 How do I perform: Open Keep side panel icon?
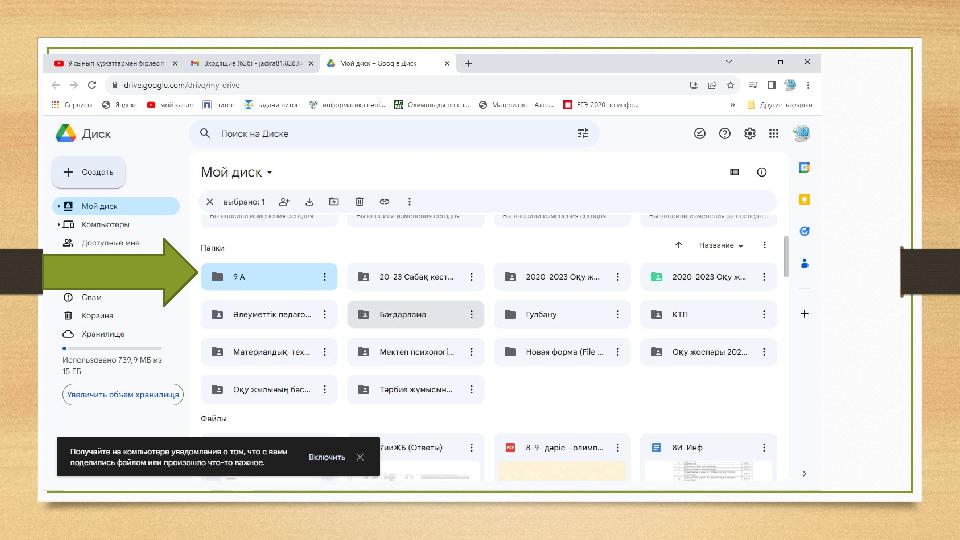[x=804, y=200]
